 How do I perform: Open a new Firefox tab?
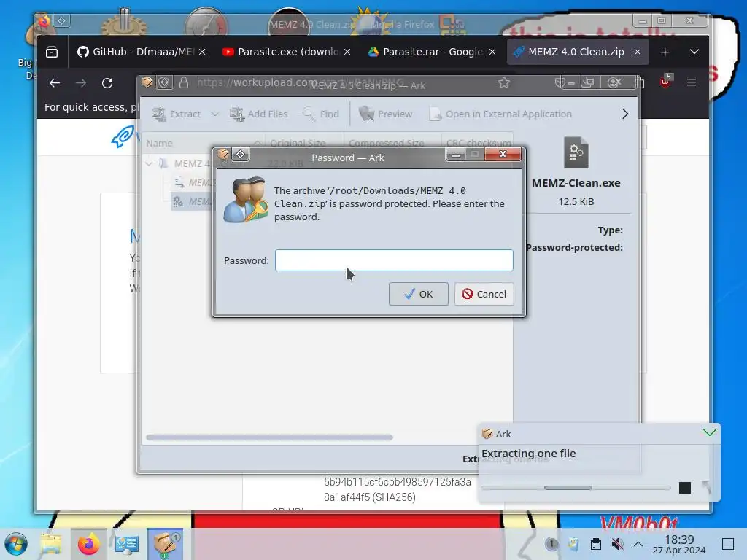[665, 52]
